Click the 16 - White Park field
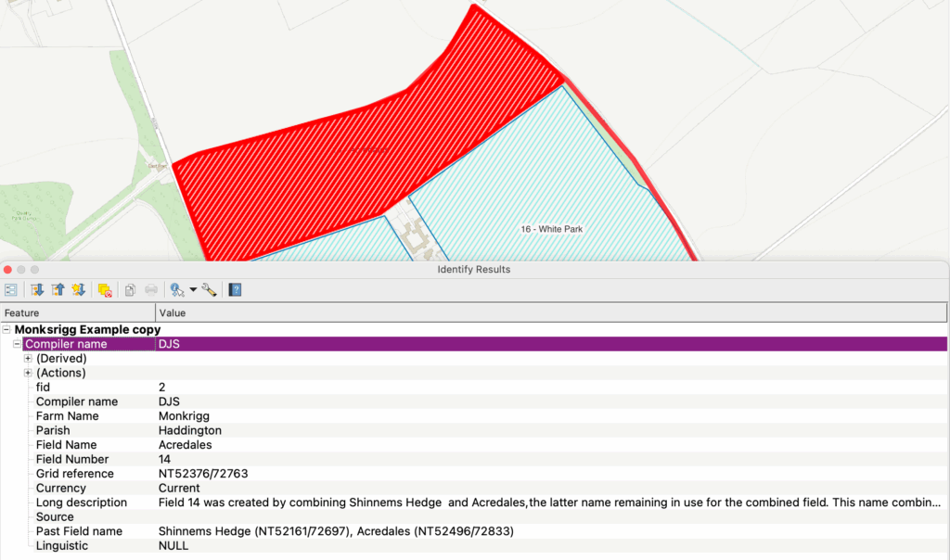Viewport: 950px width, 560px height. (551, 228)
